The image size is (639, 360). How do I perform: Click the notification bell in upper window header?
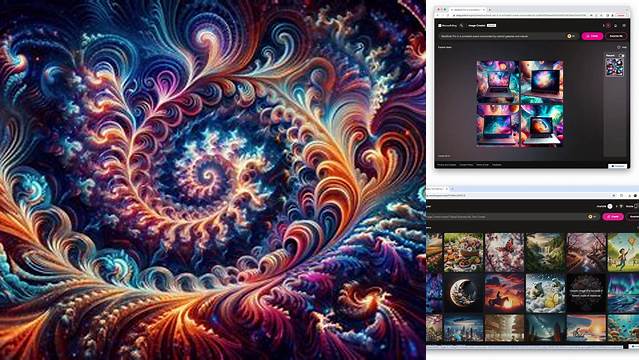615,25
